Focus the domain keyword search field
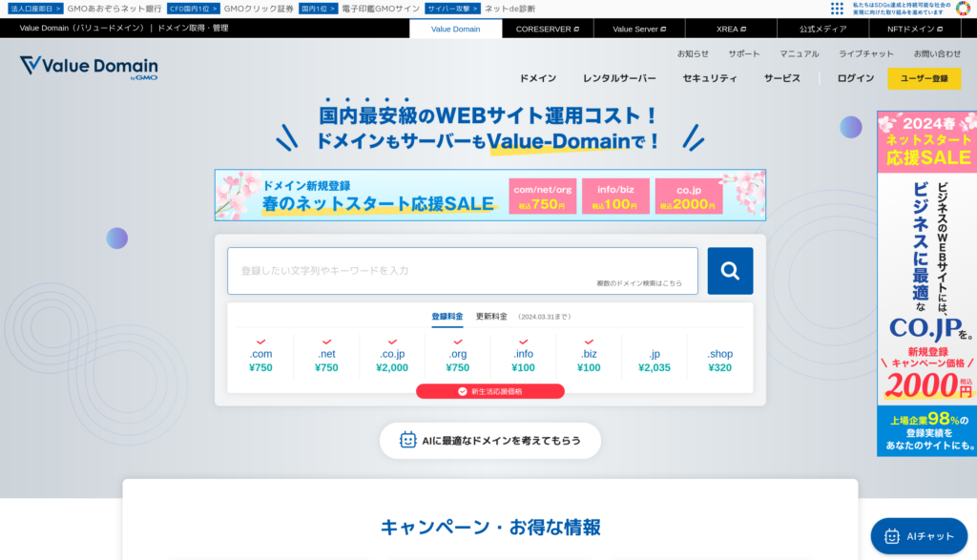Image resolution: width=977 pixels, height=560 pixels. pyautogui.click(x=463, y=271)
